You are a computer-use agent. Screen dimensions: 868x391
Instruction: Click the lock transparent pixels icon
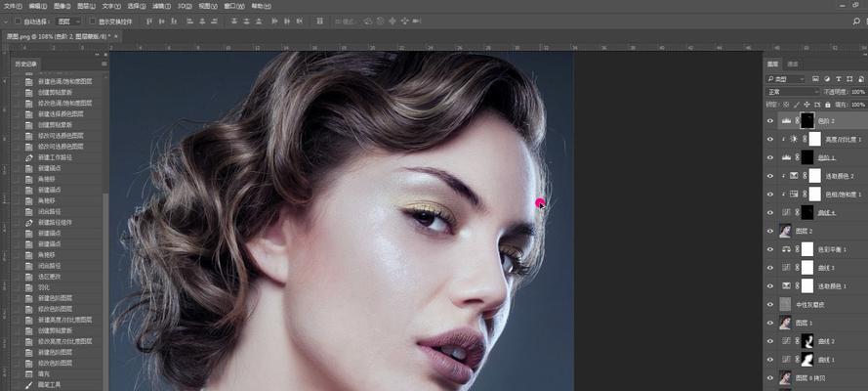[x=786, y=105]
